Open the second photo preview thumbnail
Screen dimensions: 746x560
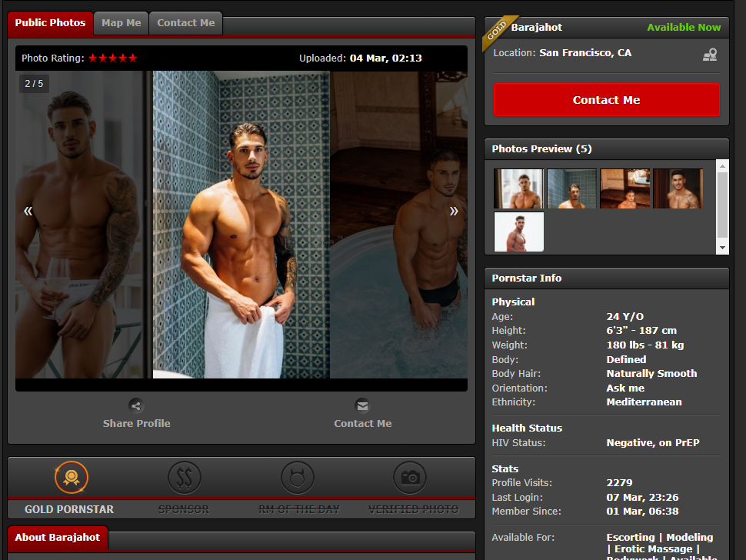click(x=572, y=188)
